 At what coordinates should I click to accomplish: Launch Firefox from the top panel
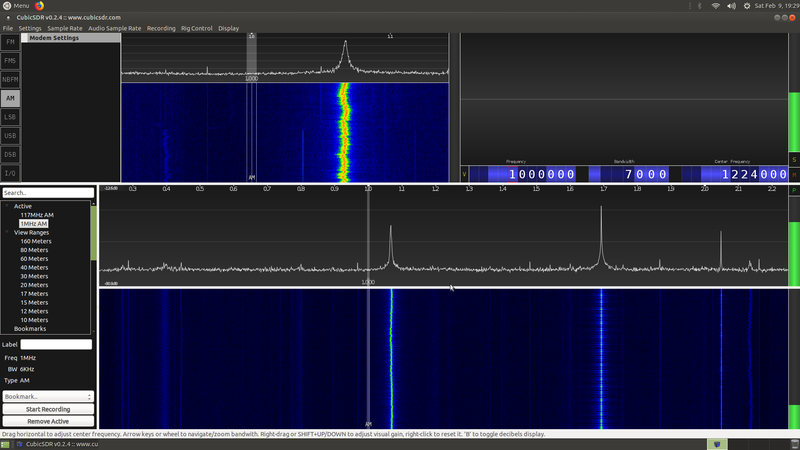pos(39,6)
